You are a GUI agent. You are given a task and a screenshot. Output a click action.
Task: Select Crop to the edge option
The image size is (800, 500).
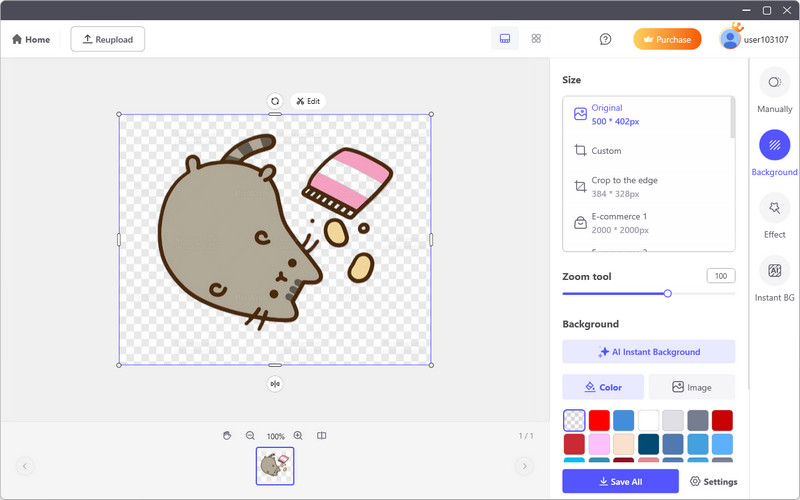click(648, 187)
